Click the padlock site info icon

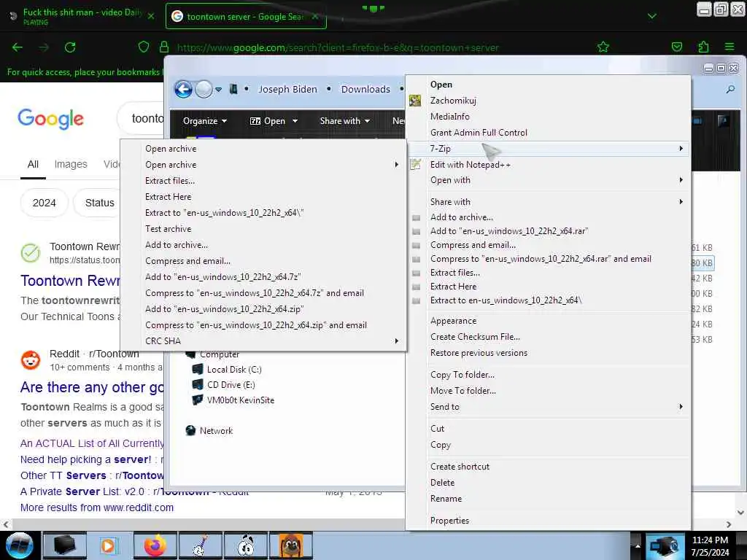click(164, 47)
